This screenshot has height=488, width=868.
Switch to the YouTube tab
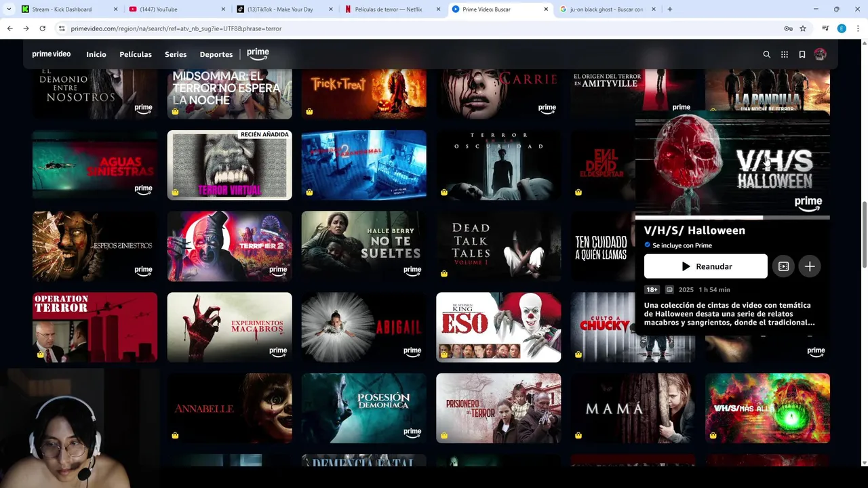point(176,9)
